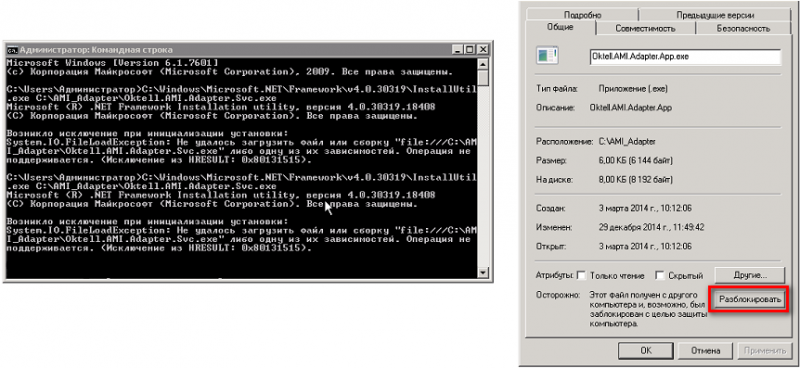Maximize the Командная строка window
The height and width of the screenshot is (368, 800).
pos(469,50)
